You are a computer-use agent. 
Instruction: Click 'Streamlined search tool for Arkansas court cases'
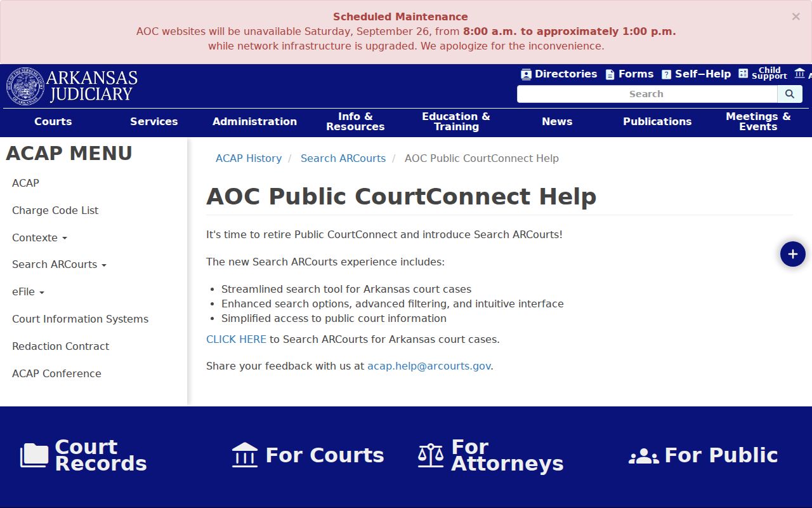point(346,289)
